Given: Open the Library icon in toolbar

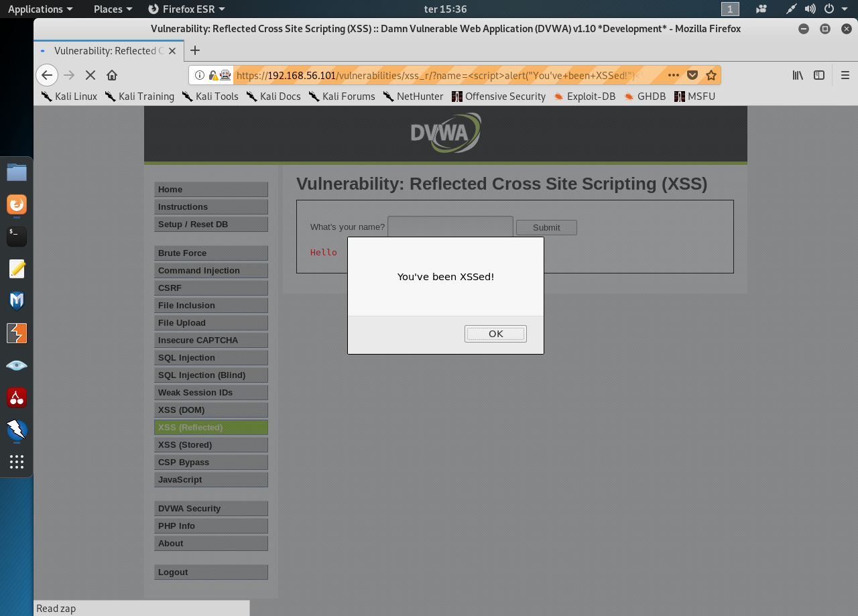Looking at the screenshot, I should pyautogui.click(x=798, y=75).
